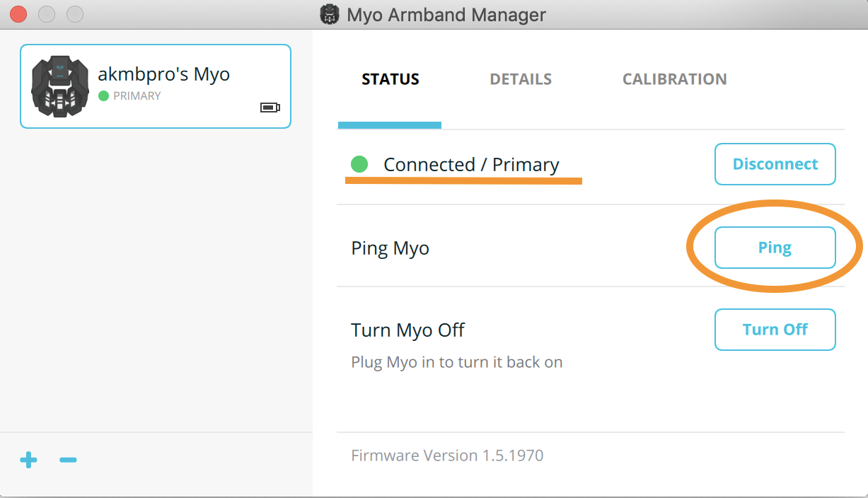Click the battery level icon in device card
The width and height of the screenshot is (868, 498).
click(x=270, y=108)
